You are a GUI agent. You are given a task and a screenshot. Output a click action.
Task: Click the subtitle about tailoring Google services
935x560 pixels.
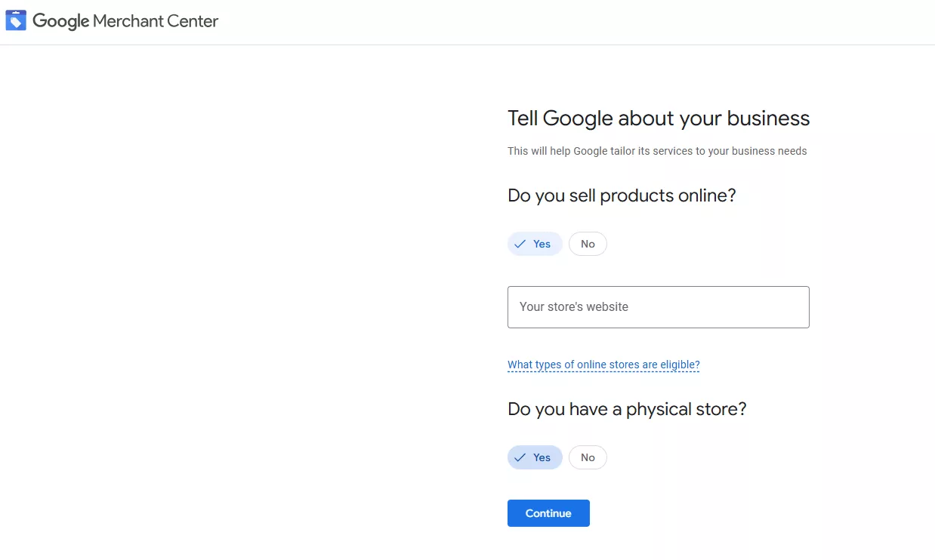pyautogui.click(x=657, y=151)
